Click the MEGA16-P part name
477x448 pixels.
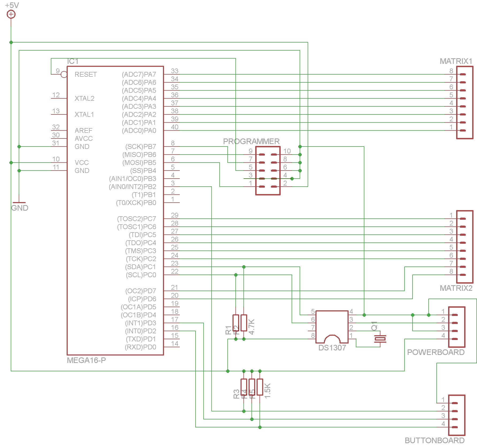86,360
